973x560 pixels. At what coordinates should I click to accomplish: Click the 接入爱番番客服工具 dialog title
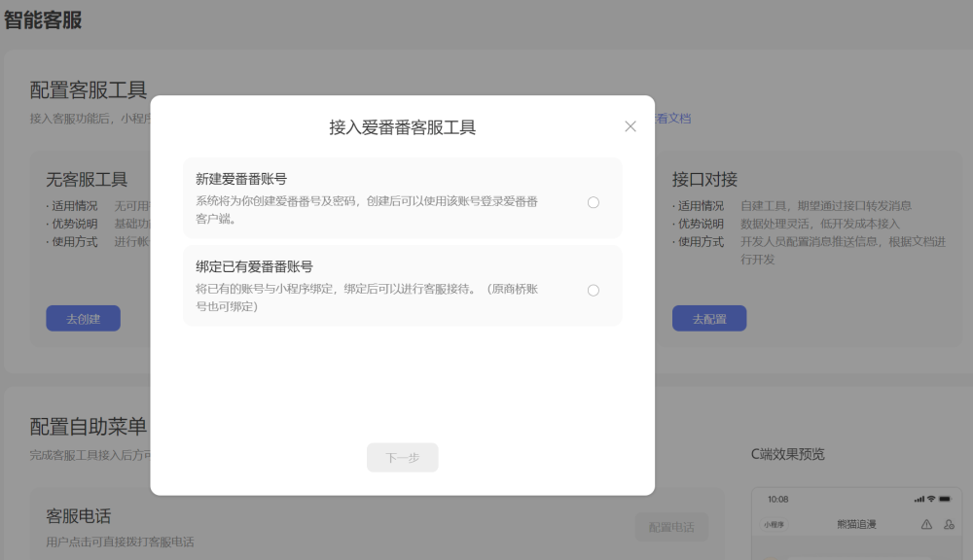tap(402, 127)
